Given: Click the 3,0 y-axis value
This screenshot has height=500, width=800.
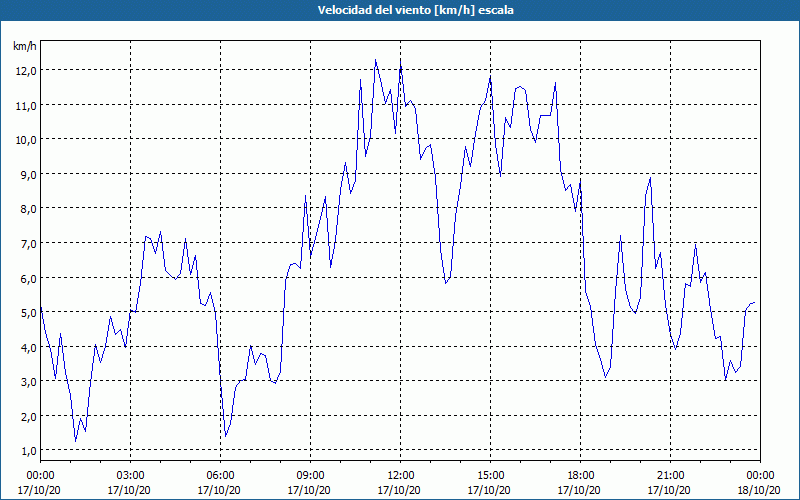Looking at the screenshot, I should tap(28, 382).
